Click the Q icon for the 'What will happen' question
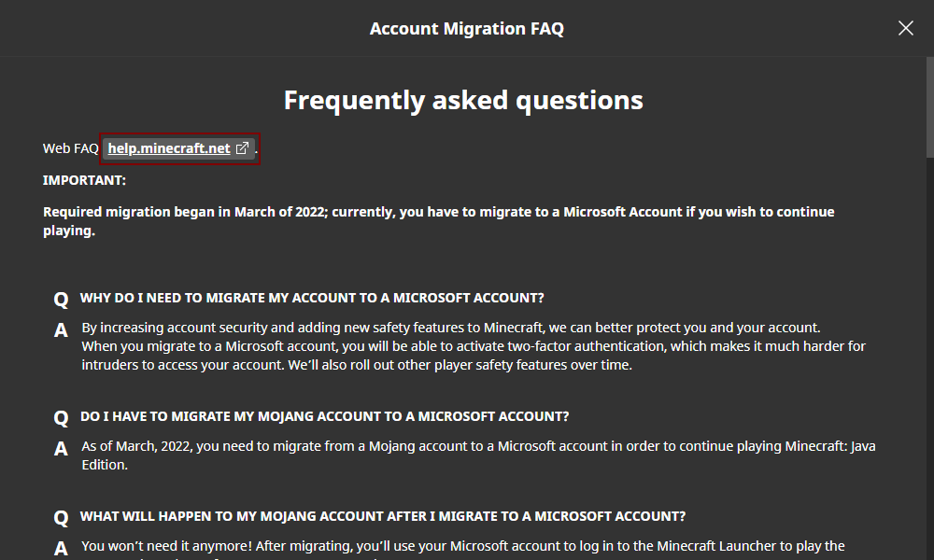934x560 pixels. (61, 517)
